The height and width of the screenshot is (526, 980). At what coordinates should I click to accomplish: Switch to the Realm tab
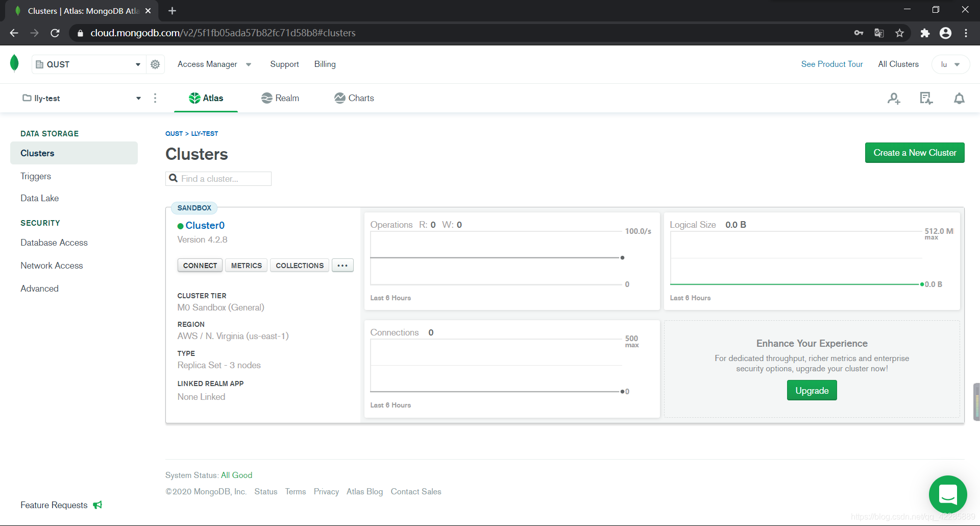point(280,98)
